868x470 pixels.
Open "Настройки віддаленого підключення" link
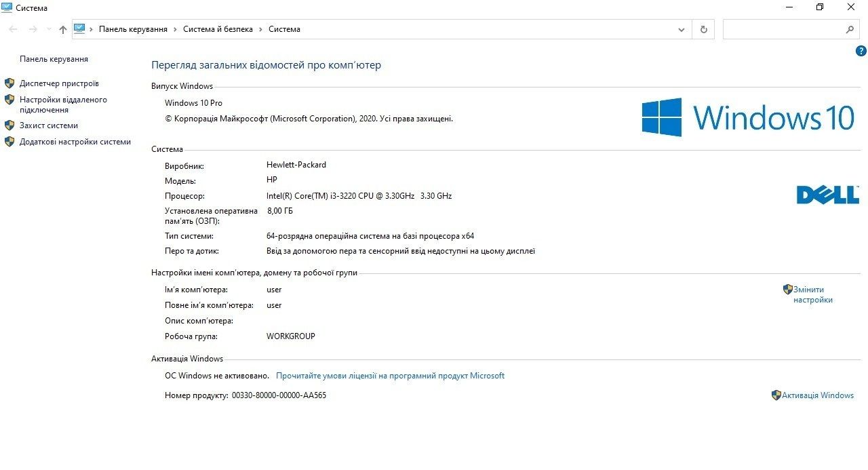pyautogui.click(x=63, y=104)
